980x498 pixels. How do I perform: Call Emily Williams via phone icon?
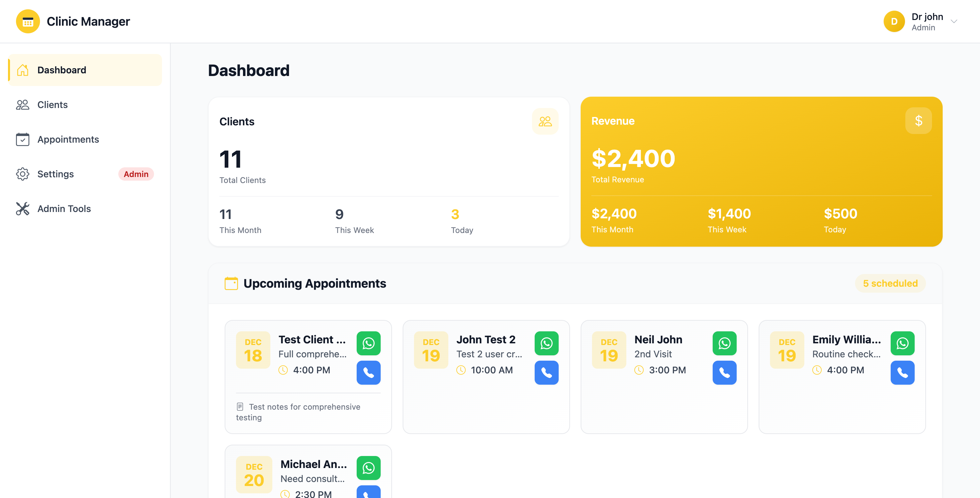point(902,373)
